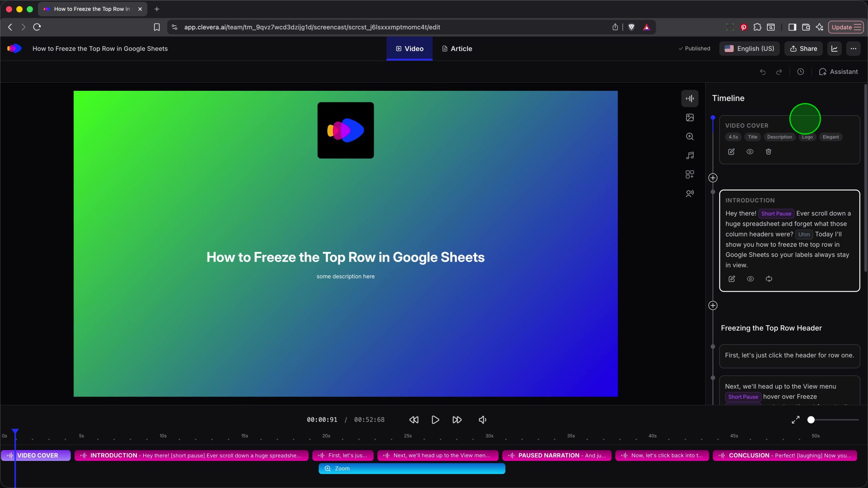Open the music panel icon in sidebar

coord(690,156)
